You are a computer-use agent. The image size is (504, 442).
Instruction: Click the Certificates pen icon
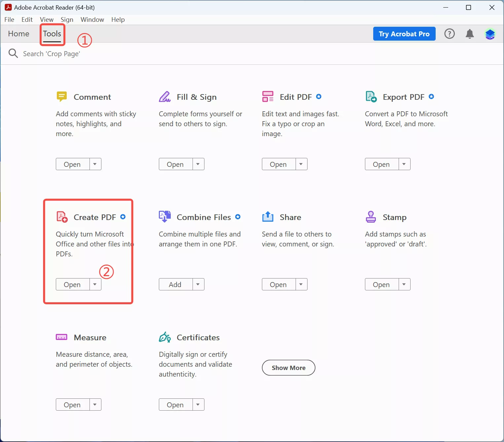(165, 337)
